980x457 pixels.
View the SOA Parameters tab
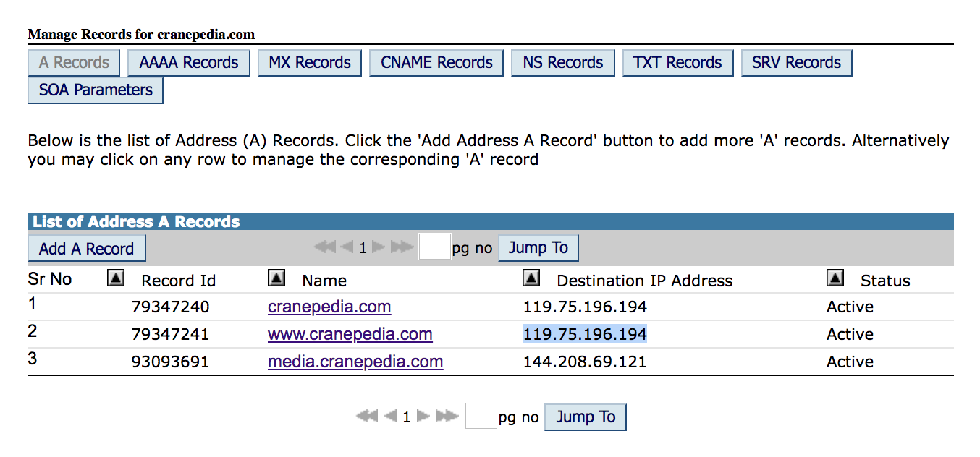pos(96,90)
